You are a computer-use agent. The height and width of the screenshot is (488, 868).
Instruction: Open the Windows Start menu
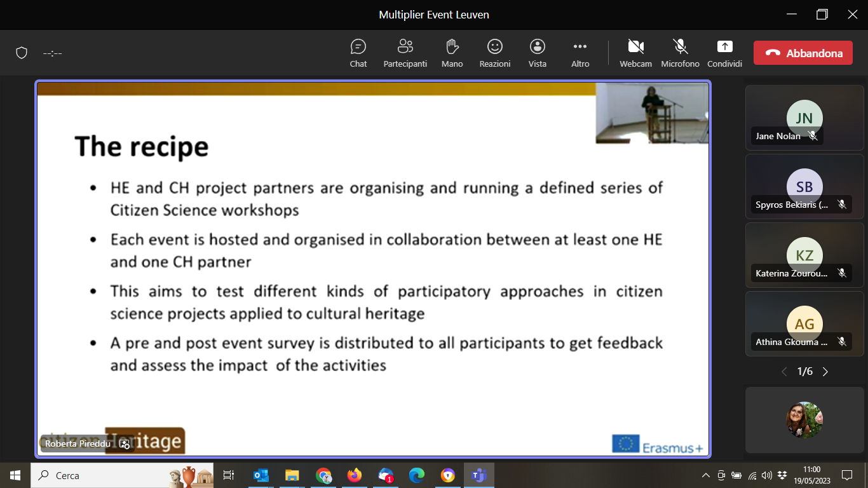coord(15,475)
